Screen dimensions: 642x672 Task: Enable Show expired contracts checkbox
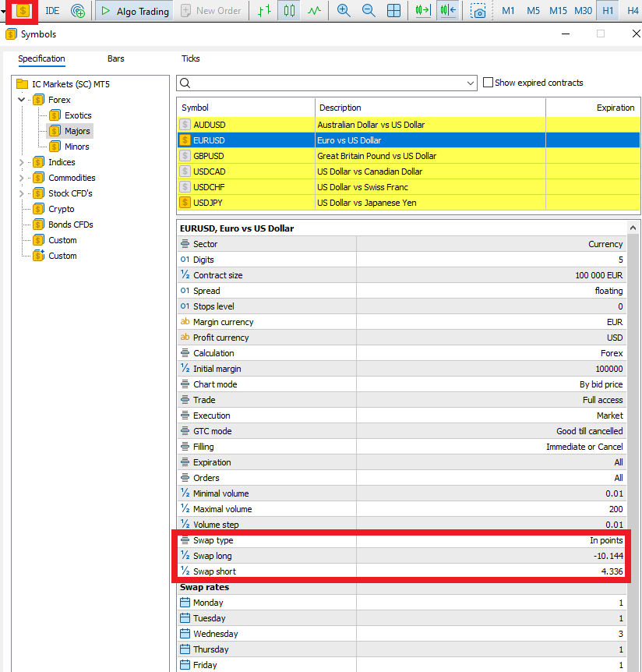[489, 83]
